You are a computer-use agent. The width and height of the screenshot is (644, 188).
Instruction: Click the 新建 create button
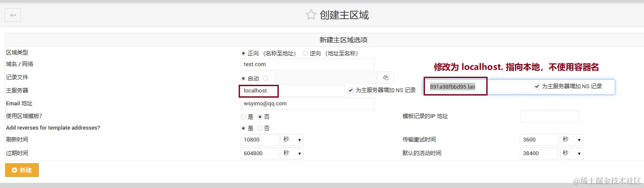22,170
